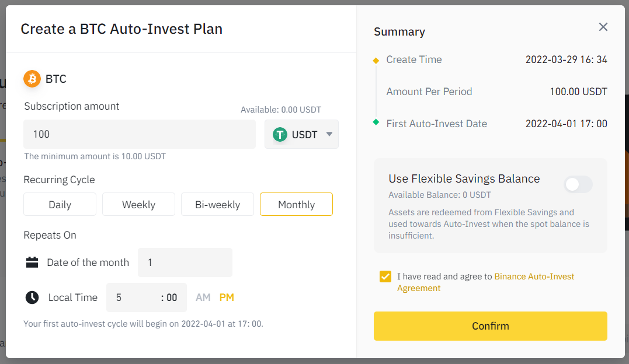Open the Date of the month selector

pyautogui.click(x=185, y=262)
